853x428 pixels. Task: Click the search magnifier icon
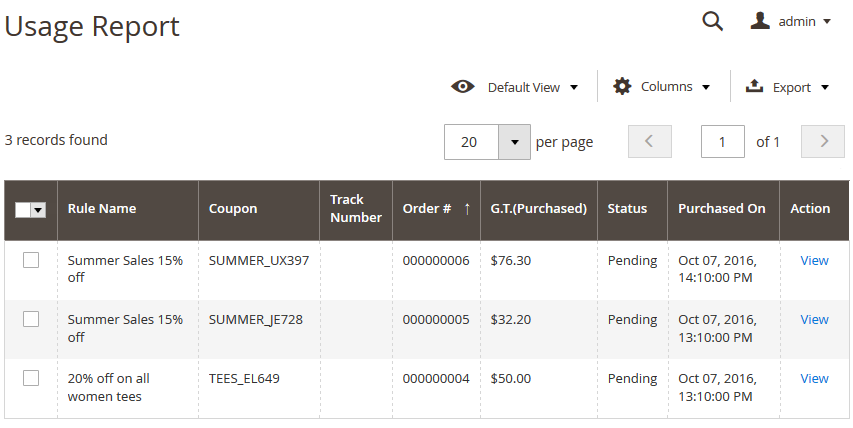pos(712,22)
